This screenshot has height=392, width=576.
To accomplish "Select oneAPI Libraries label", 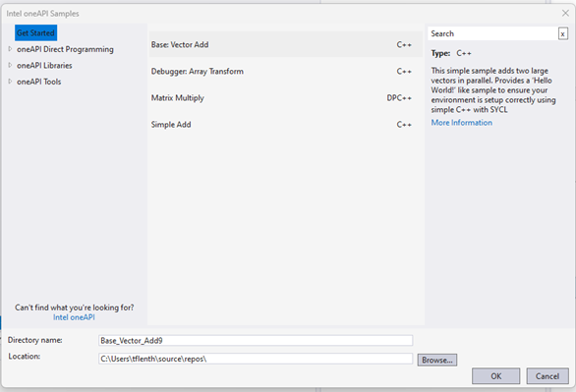I will pos(44,65).
